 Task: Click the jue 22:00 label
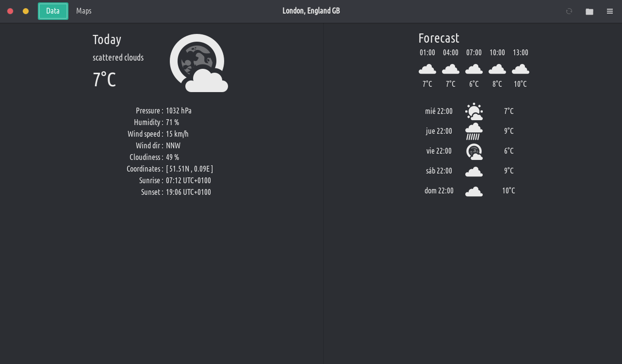click(439, 131)
